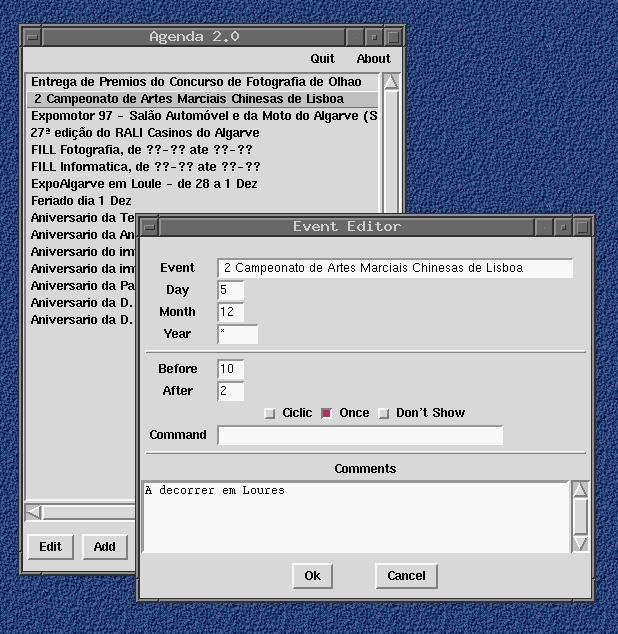Screen dimensions: 618x634
Task: Click the Edit button in Agenda
Action: pos(51,547)
